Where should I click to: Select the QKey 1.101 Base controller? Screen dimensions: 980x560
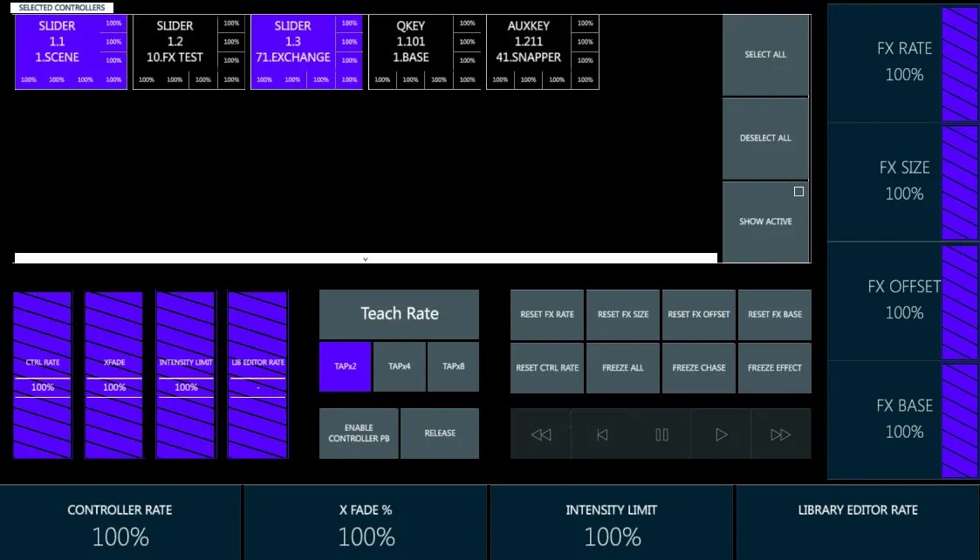pos(424,52)
